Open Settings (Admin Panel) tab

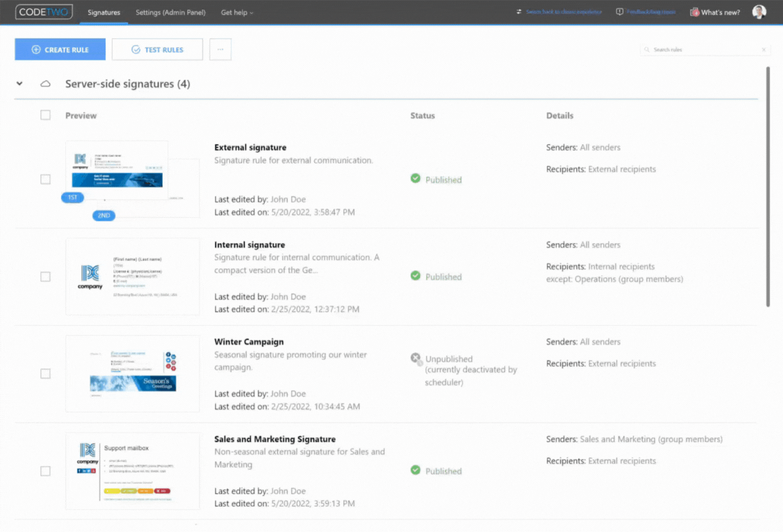point(171,13)
